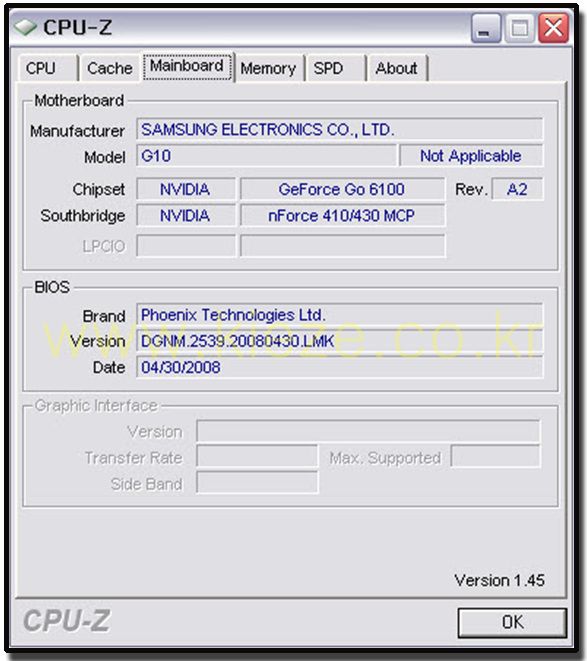Viewport: 587px width, 661px height.
Task: Click the first empty LPCIO field
Action: pyautogui.click(x=186, y=246)
